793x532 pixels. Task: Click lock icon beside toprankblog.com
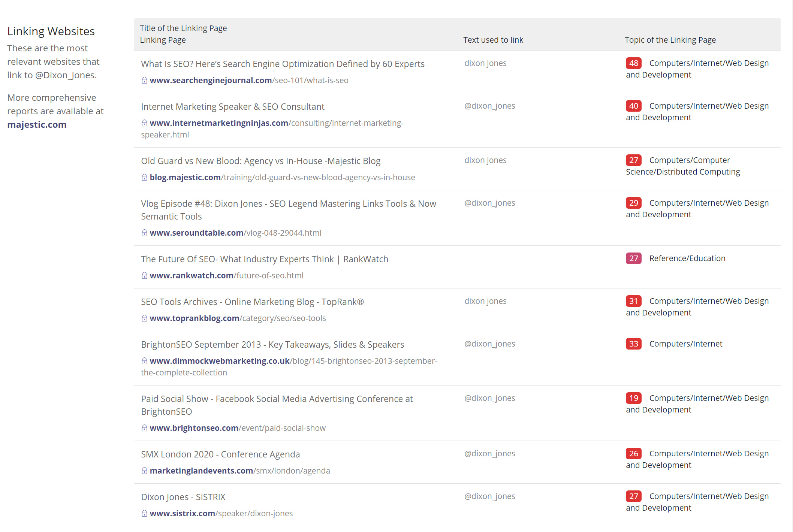point(144,318)
